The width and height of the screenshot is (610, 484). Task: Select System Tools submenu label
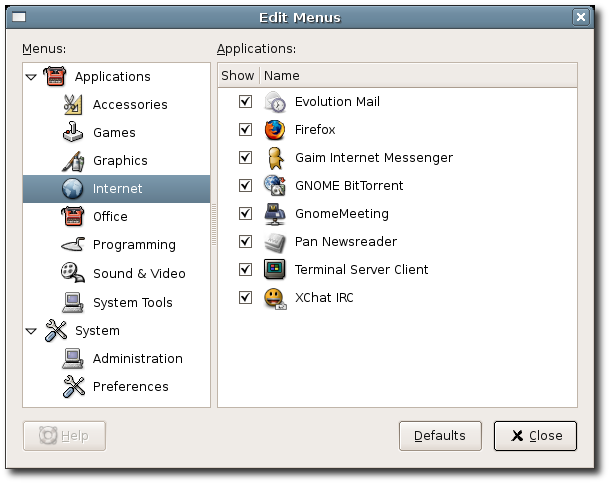pos(133,303)
